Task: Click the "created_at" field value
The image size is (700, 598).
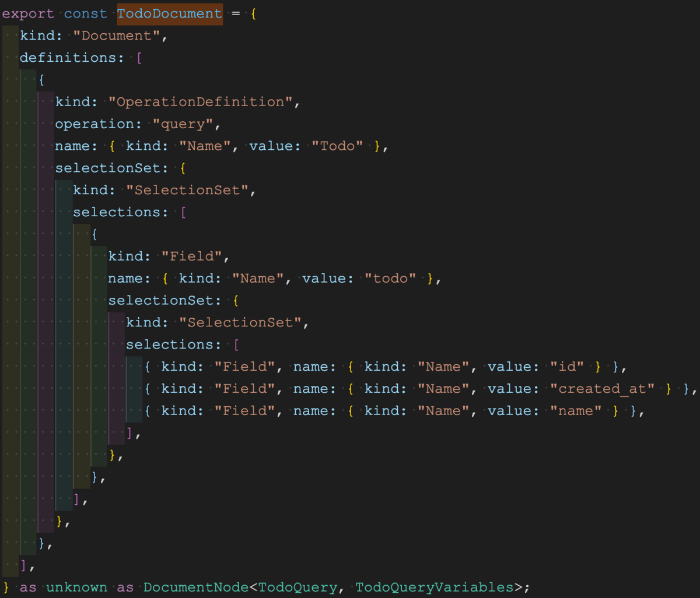Action: pyautogui.click(x=603, y=389)
